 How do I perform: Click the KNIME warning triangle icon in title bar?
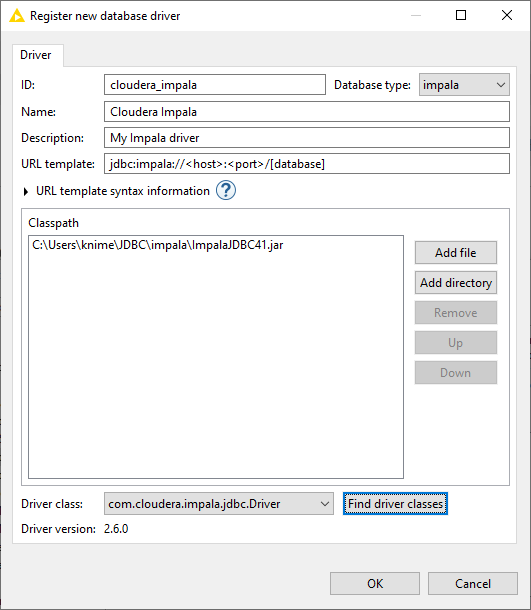(17, 16)
